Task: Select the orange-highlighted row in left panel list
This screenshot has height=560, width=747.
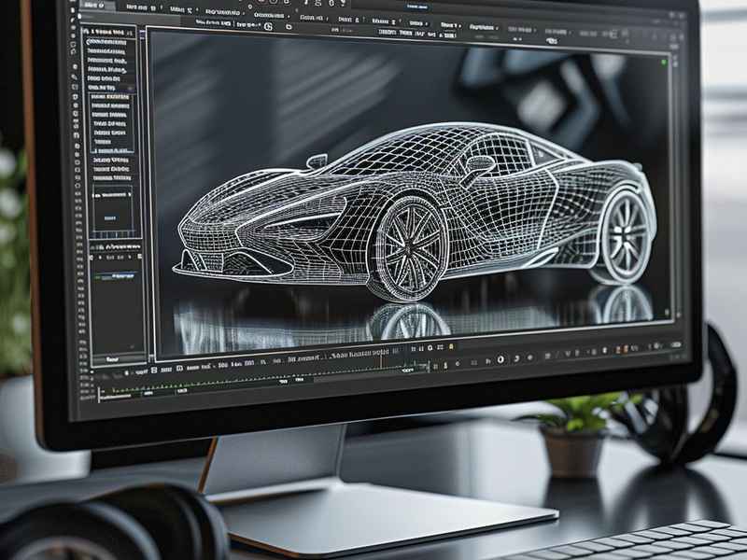Action: pos(110,97)
